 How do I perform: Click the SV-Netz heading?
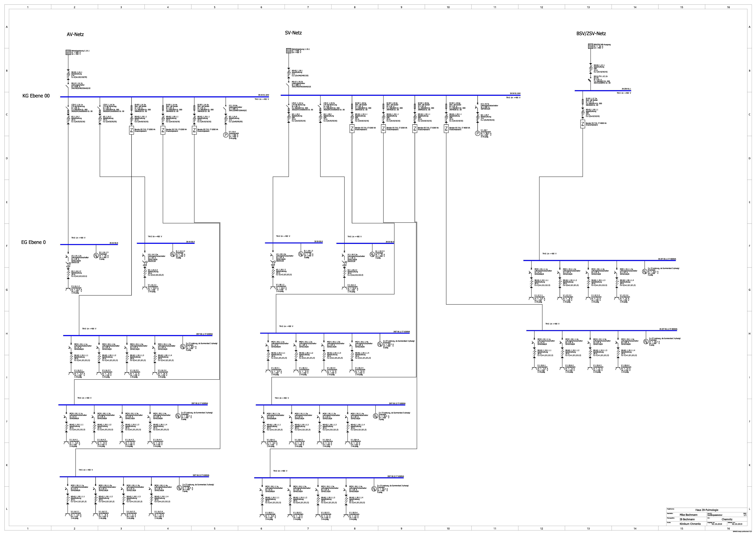click(293, 33)
